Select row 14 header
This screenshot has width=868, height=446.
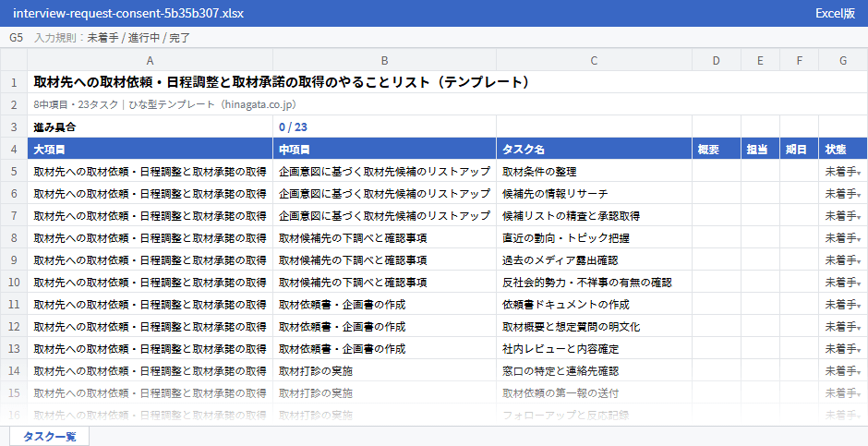(x=14, y=370)
